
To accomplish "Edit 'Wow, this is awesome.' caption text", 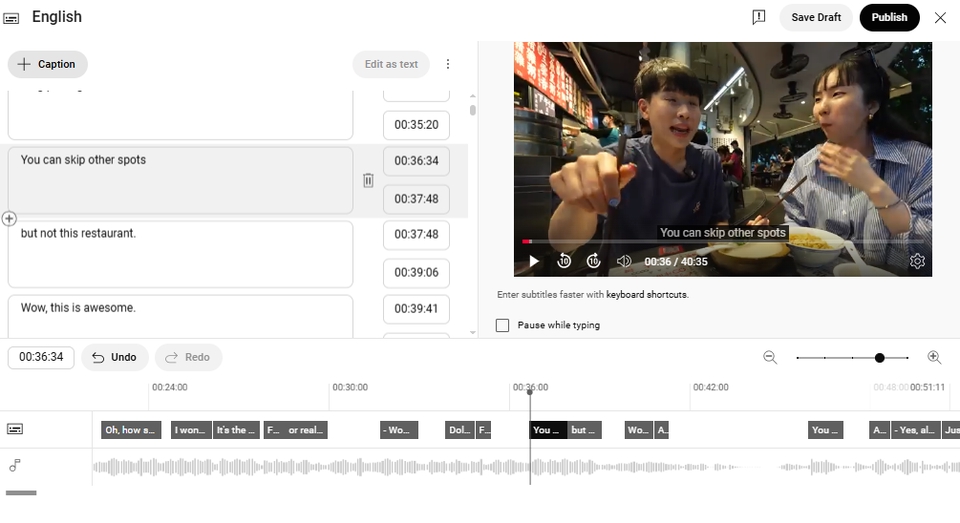I will point(180,317).
